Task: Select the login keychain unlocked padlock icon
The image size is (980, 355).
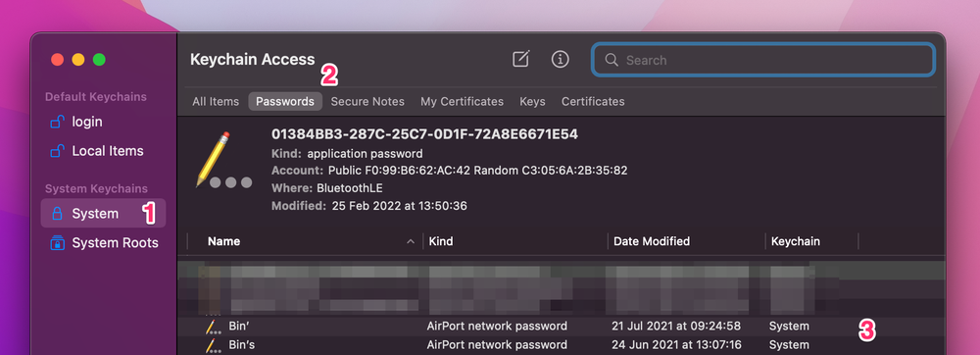Action: coord(57,122)
